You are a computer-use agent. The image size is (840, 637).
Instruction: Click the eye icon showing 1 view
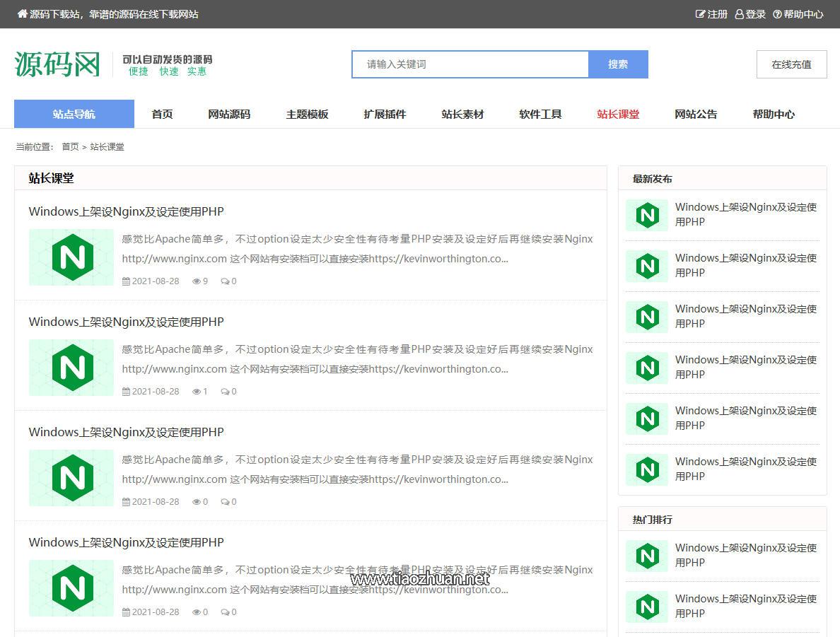[x=196, y=392]
